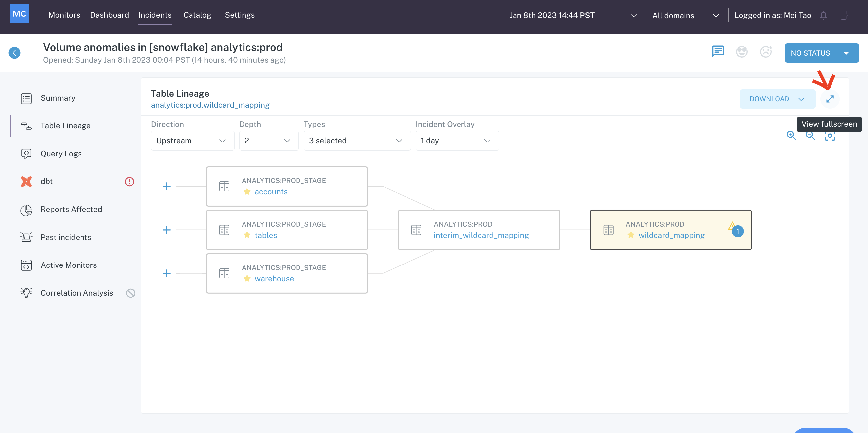Expand upstream of tables node with plus
868x433 pixels.
click(x=166, y=230)
